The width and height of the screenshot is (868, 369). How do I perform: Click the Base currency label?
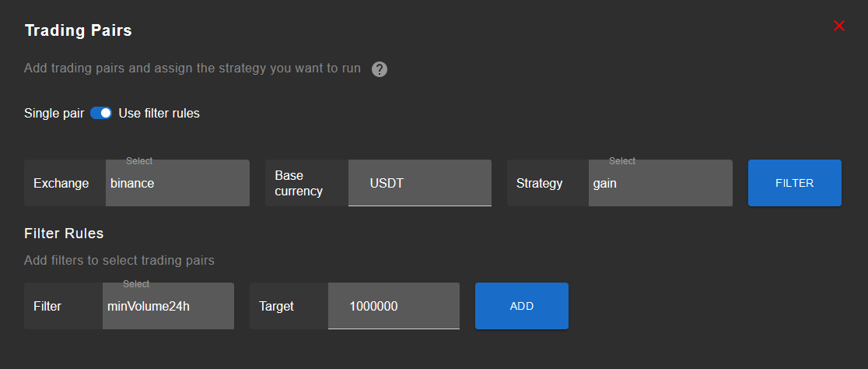[299, 184]
